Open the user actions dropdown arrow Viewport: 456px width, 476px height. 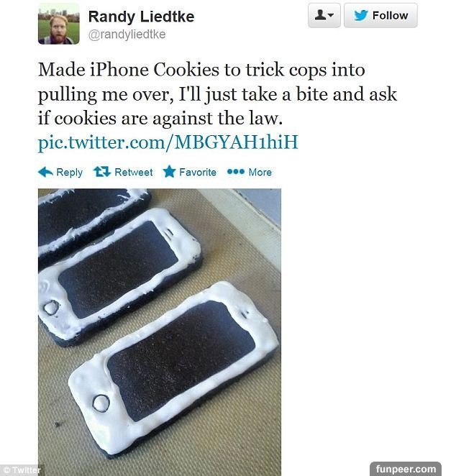point(331,15)
